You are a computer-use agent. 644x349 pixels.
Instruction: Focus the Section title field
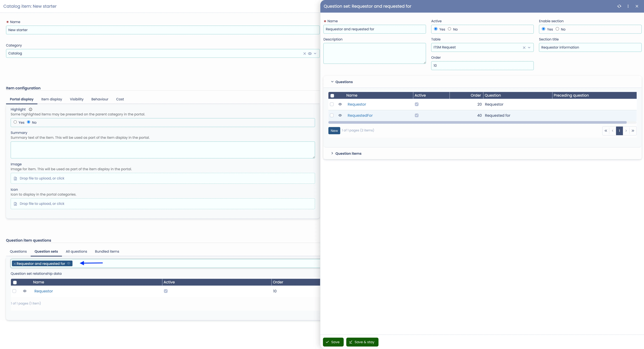coord(590,47)
